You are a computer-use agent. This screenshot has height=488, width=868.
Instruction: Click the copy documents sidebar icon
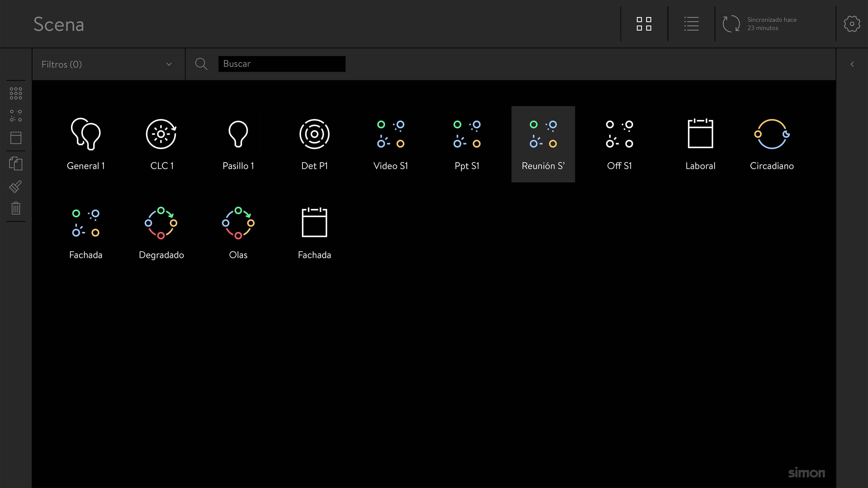click(16, 164)
